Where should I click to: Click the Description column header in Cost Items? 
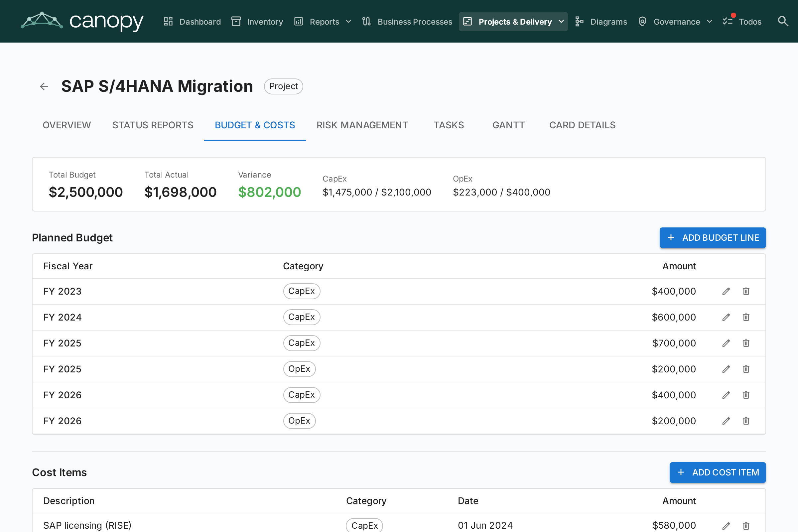[x=69, y=501]
